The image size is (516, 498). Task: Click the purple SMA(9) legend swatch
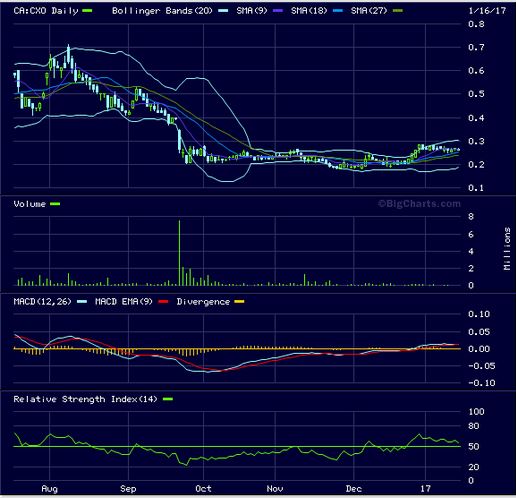coord(278,11)
